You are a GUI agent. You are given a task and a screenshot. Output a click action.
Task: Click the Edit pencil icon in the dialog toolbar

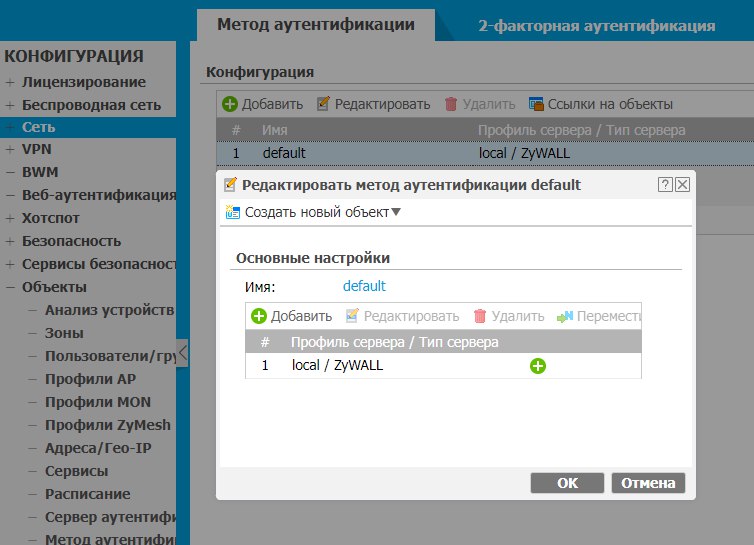(352, 316)
